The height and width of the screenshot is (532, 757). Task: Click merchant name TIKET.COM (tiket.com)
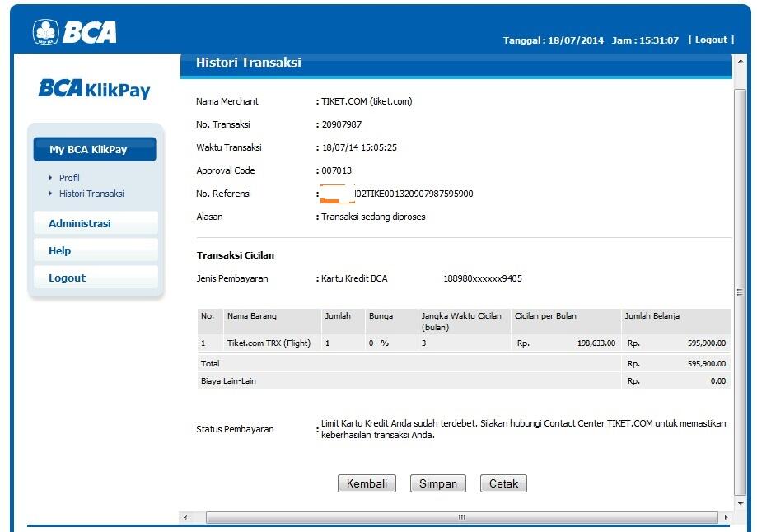(x=367, y=101)
